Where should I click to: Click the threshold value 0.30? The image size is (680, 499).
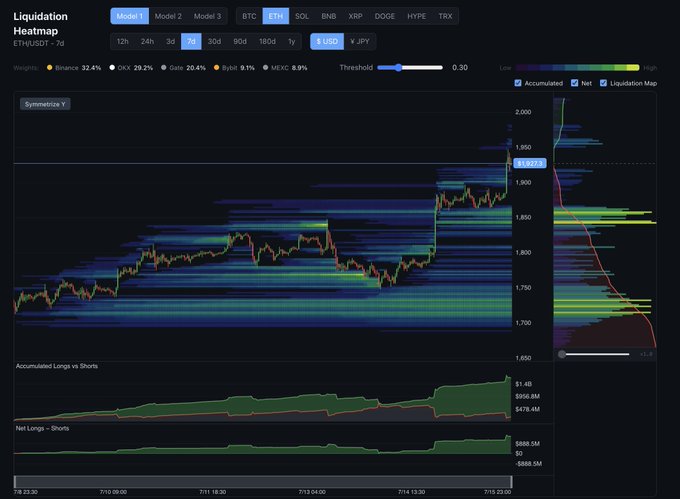coord(460,67)
